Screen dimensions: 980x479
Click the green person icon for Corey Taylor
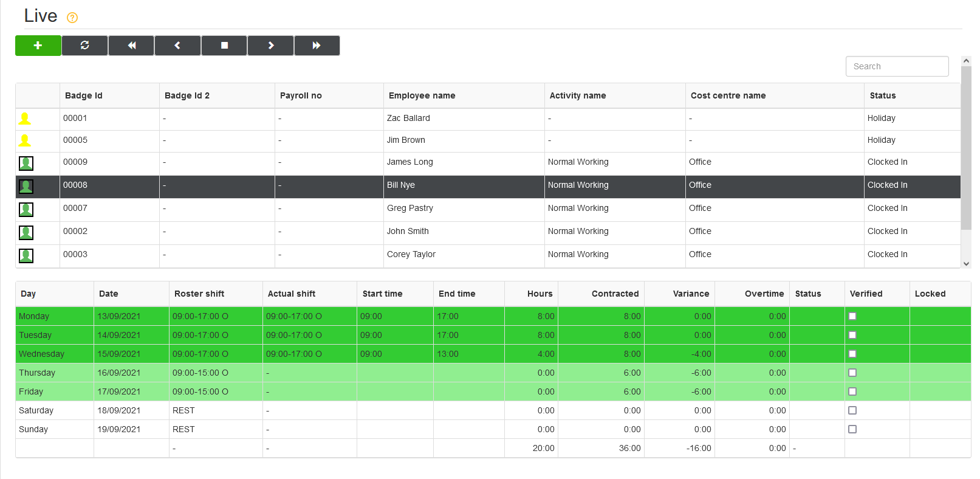(x=26, y=255)
